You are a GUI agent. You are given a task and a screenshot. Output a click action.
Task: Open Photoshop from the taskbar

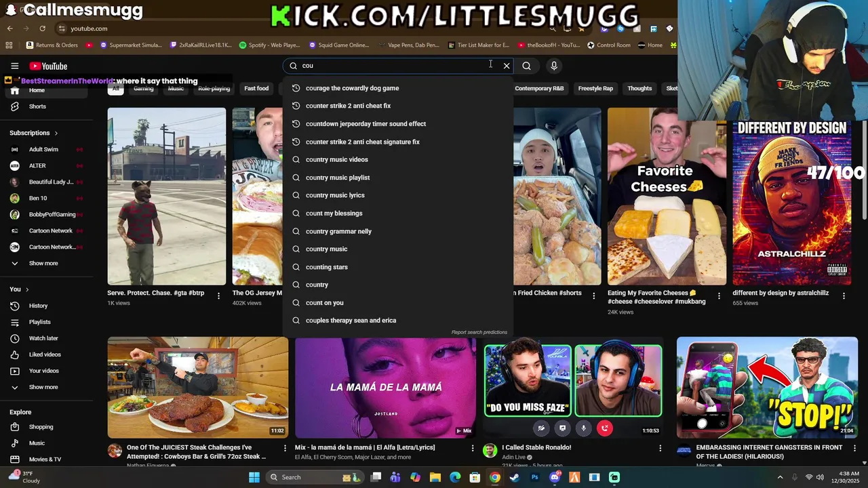tap(534, 477)
